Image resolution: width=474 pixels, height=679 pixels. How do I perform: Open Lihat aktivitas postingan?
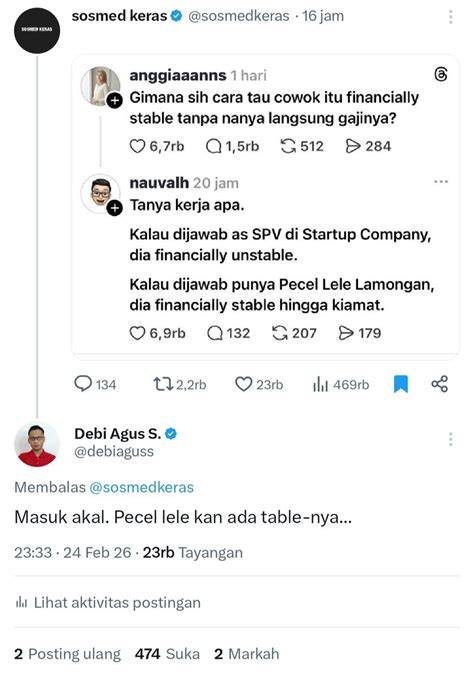(x=108, y=602)
